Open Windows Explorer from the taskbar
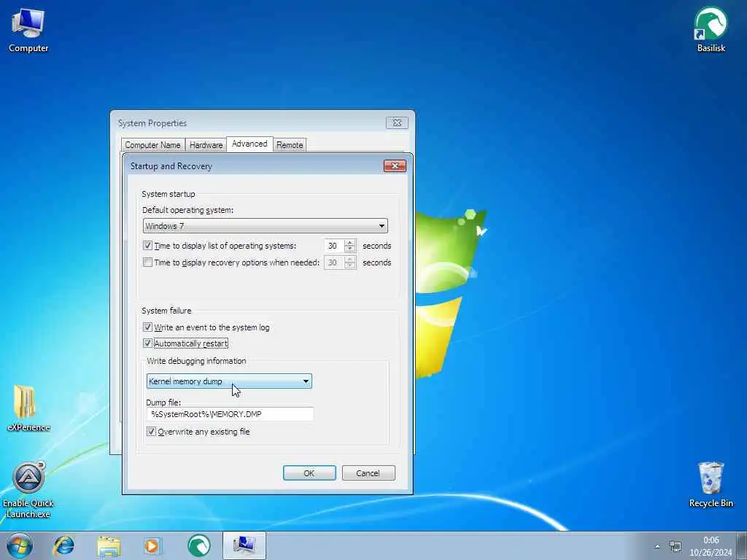Image resolution: width=747 pixels, height=560 pixels. click(x=109, y=545)
